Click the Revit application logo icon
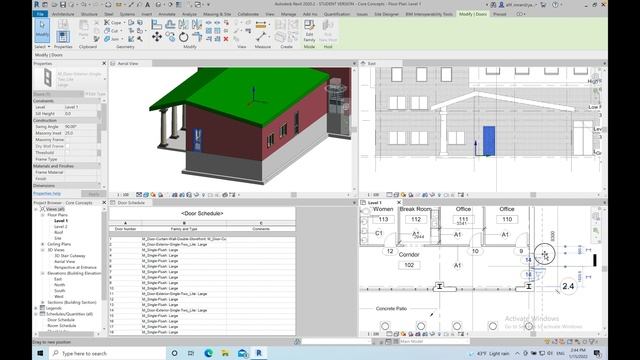Image resolution: width=640 pixels, height=360 pixels. pyautogui.click(x=37, y=4)
